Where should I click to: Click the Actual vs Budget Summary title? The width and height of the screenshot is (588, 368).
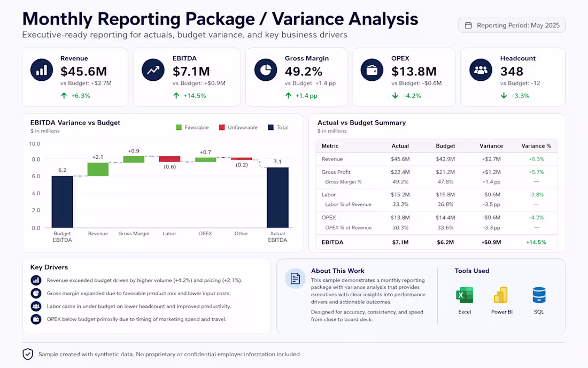coord(361,122)
